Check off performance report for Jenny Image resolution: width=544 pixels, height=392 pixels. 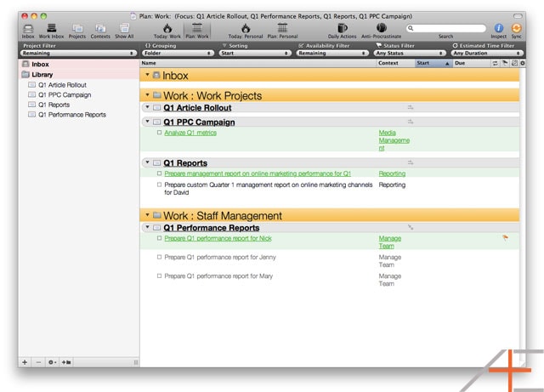click(159, 258)
